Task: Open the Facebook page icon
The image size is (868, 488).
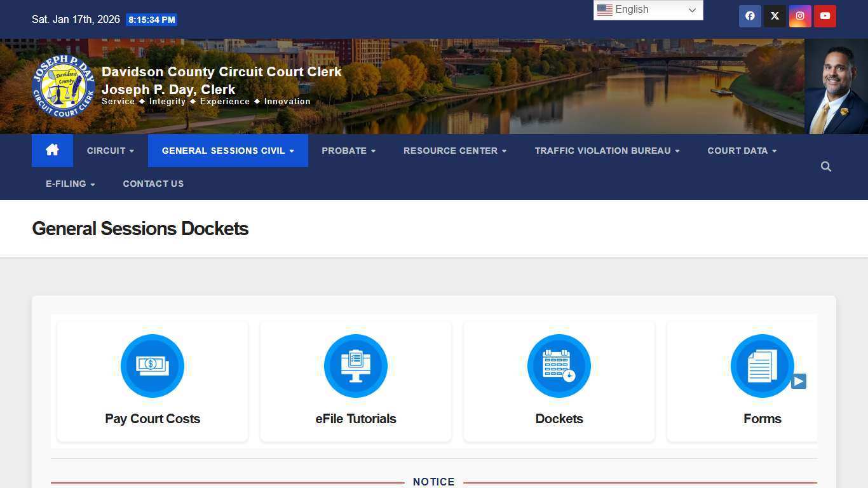Action: coord(750,16)
